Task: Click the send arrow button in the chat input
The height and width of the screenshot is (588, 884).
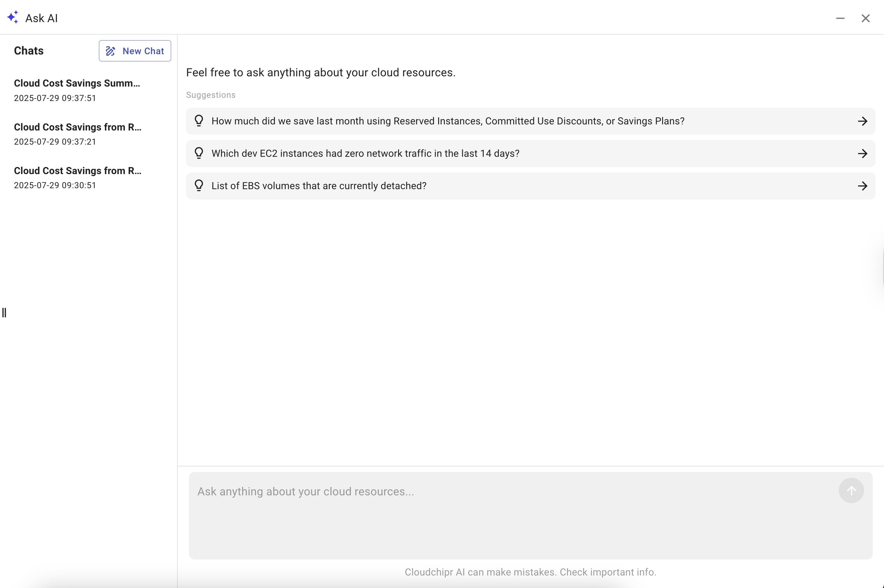Action: click(x=851, y=491)
